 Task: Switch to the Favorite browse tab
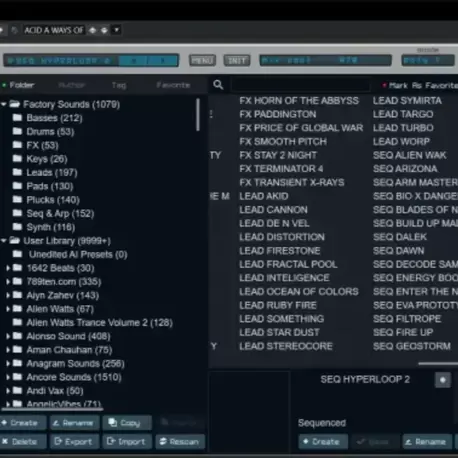[x=173, y=85]
